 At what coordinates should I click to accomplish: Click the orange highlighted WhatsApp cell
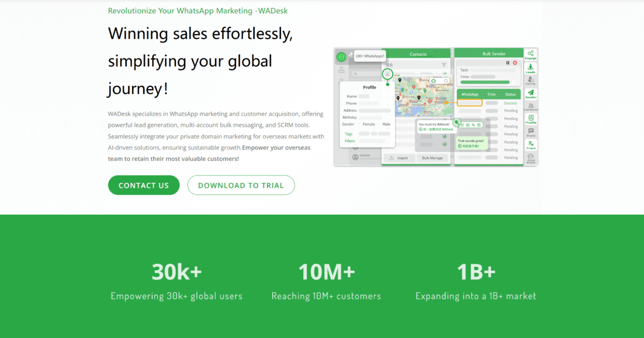pos(470,103)
